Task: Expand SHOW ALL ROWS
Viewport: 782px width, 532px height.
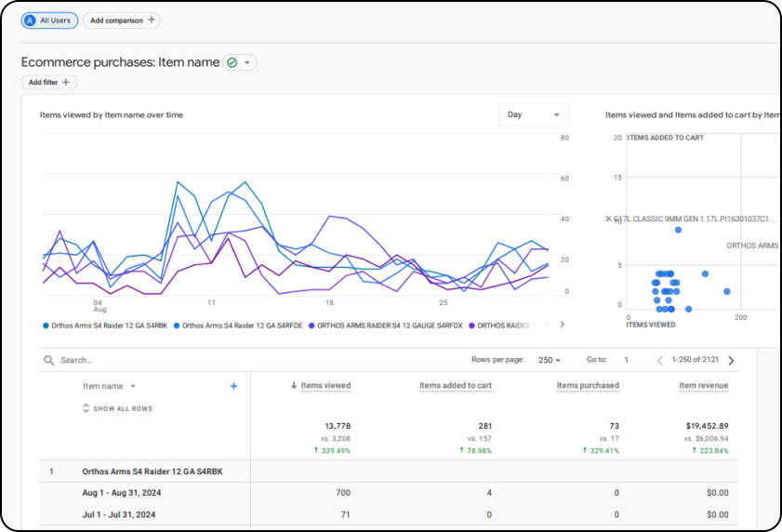Action: 118,408
